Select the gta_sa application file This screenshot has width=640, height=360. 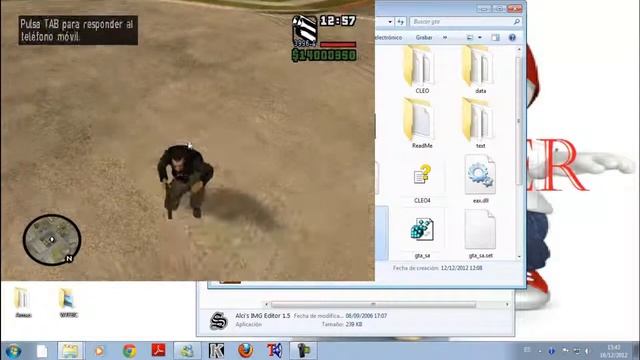click(422, 234)
